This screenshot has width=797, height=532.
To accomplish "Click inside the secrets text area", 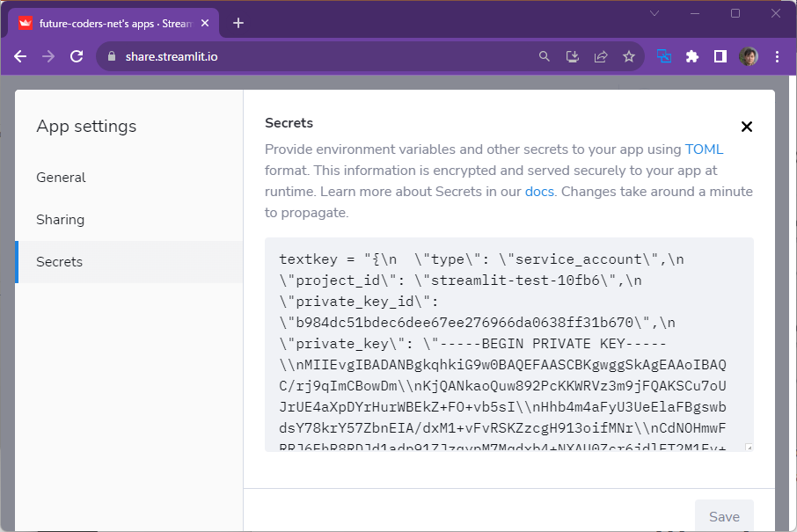I will 508,345.
